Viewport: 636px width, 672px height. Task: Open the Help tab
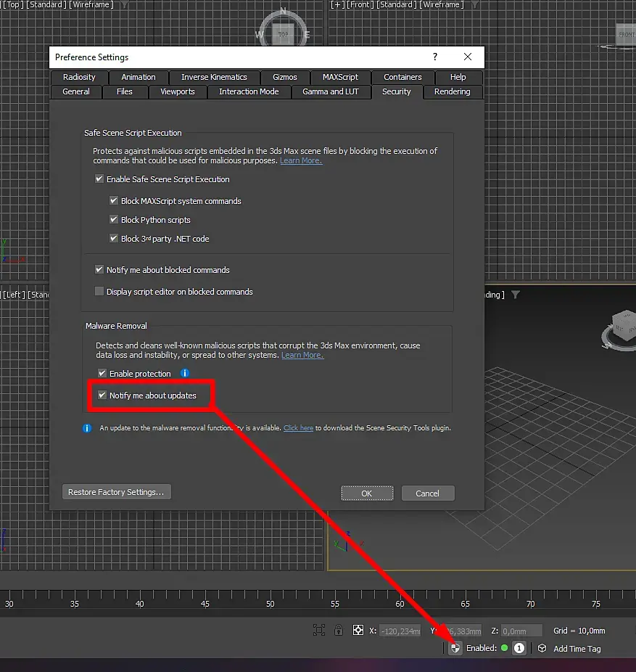(x=458, y=77)
